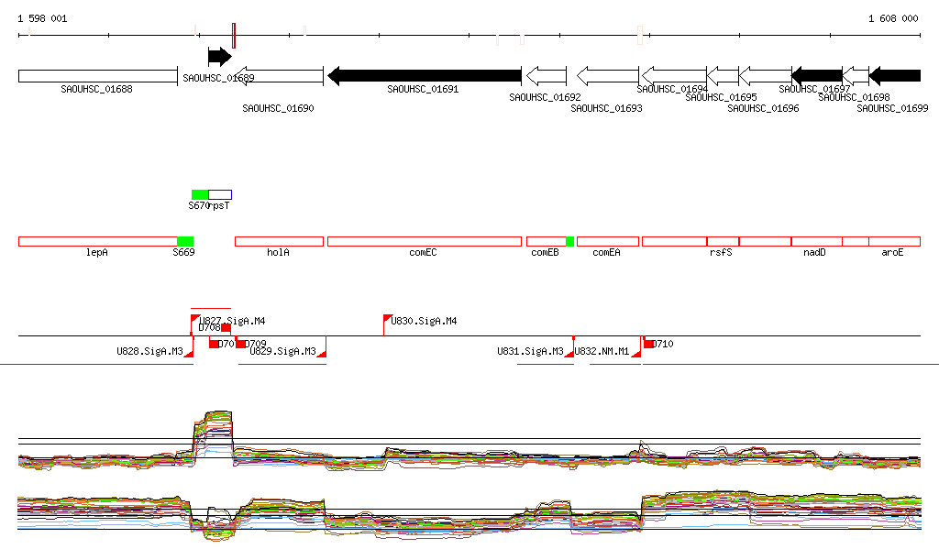Image resolution: width=939 pixels, height=560 pixels.
Task: Click the SAOUHSC_01690 label text
Action: coord(278,108)
